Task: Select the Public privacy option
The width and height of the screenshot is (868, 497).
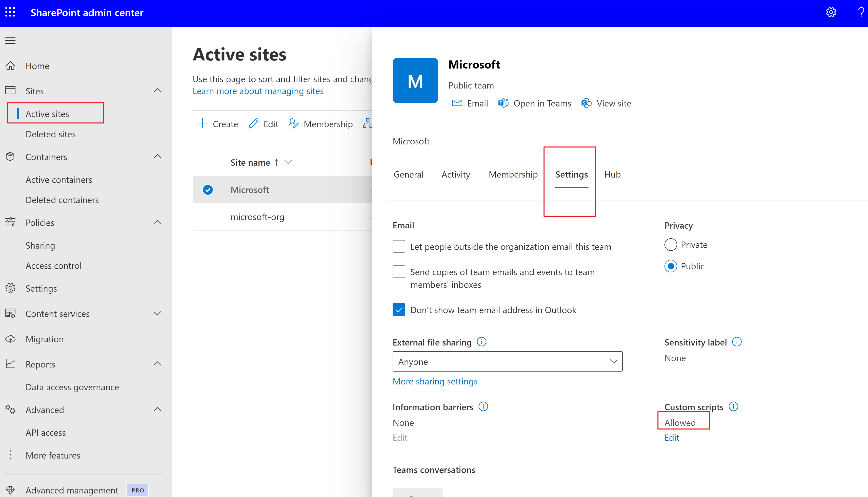Action: (x=671, y=266)
